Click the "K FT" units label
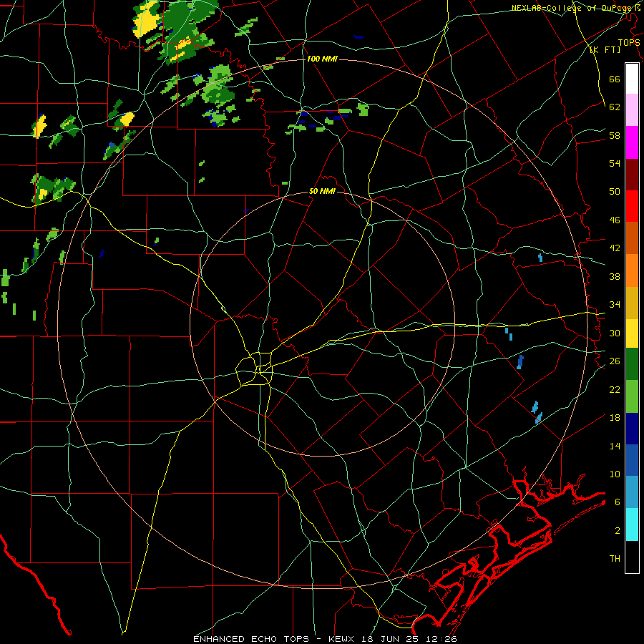 605,49
